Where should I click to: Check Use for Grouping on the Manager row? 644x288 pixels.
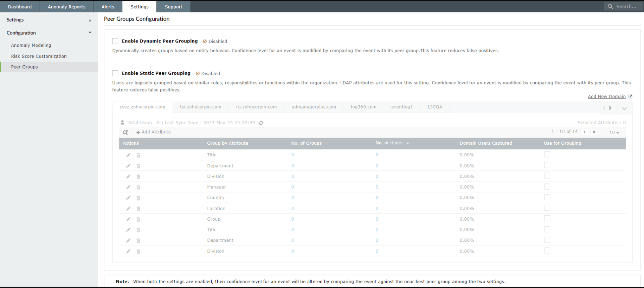pyautogui.click(x=547, y=187)
